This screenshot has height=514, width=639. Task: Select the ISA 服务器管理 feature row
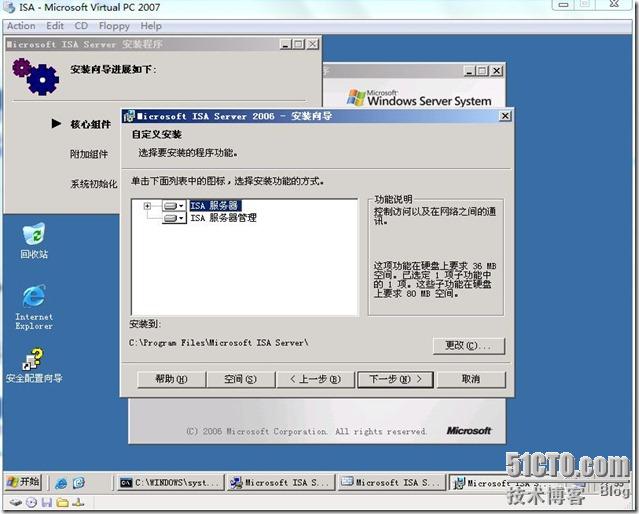click(223, 218)
